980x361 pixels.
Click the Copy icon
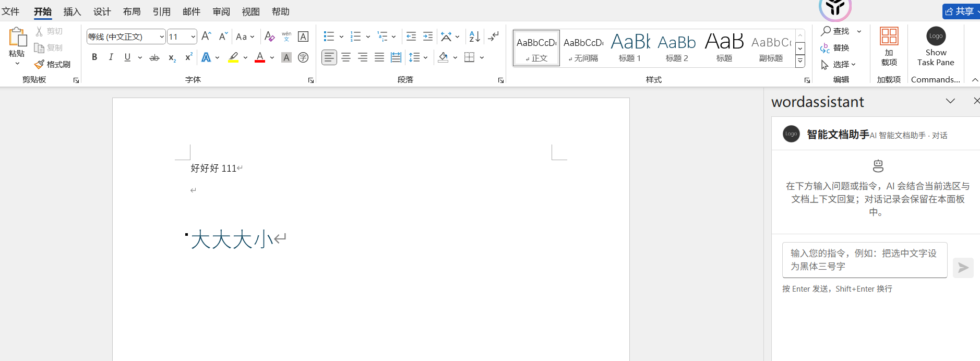[x=39, y=48]
